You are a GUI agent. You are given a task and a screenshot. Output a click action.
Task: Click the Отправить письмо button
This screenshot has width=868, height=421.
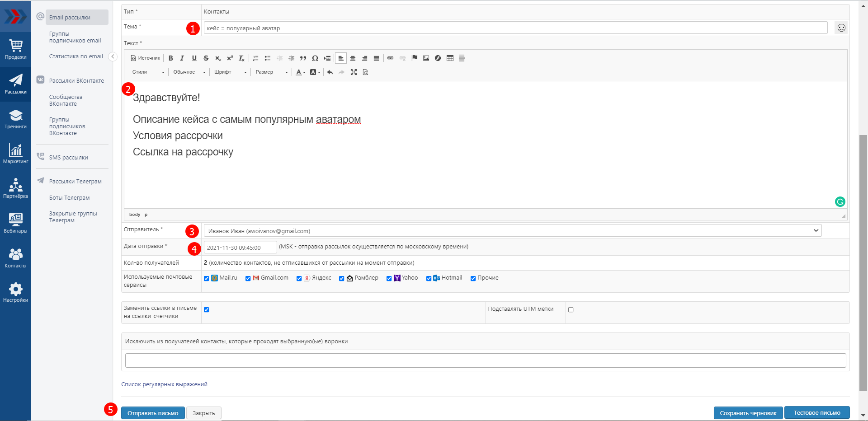point(153,413)
